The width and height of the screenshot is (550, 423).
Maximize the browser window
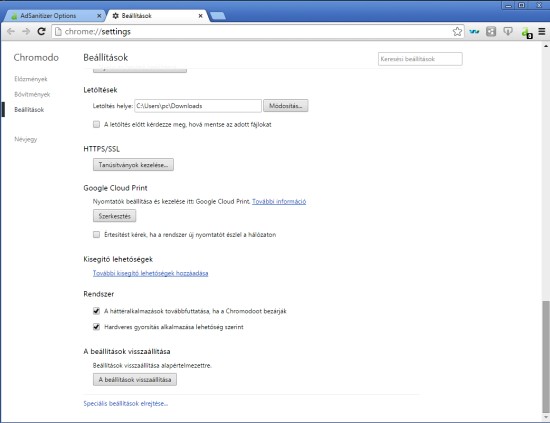coord(522,5)
